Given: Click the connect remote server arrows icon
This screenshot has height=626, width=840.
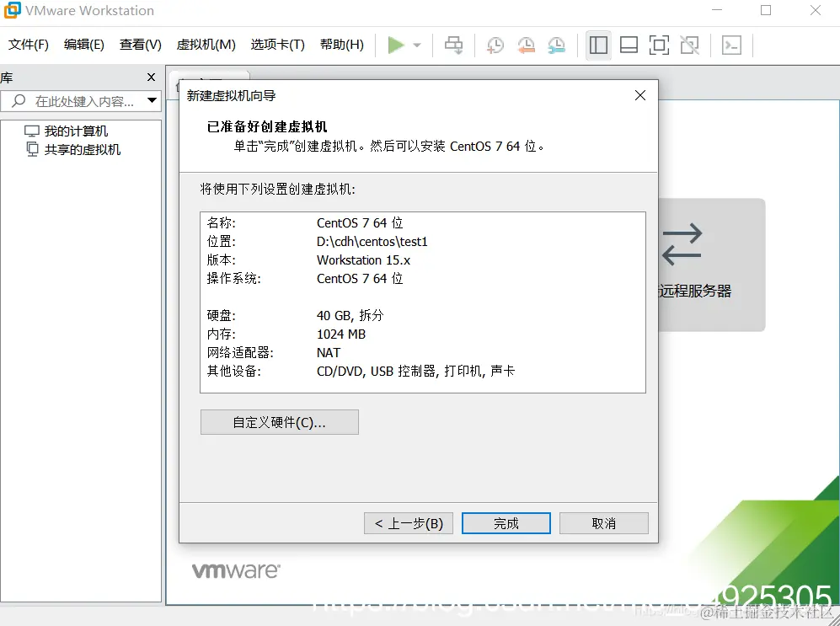Looking at the screenshot, I should pyautogui.click(x=682, y=244).
